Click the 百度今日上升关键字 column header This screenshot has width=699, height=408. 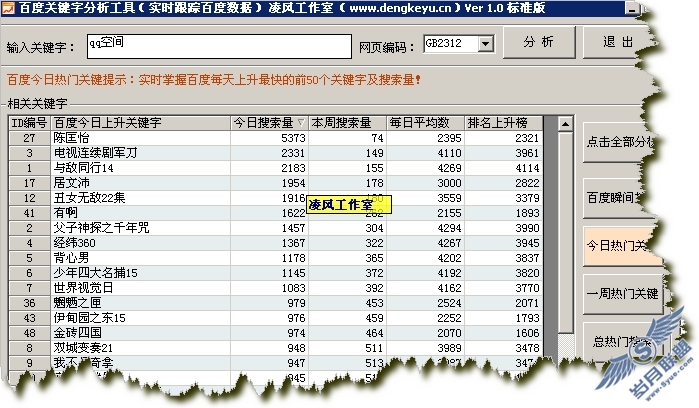coord(140,123)
